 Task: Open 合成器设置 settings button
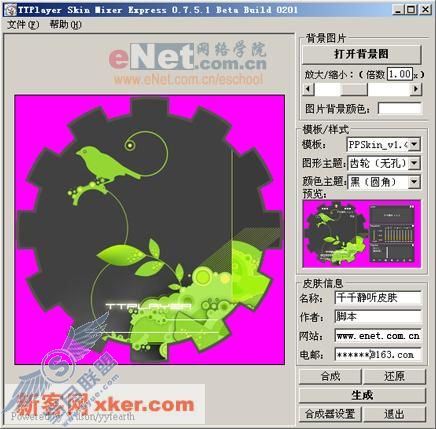click(330, 414)
